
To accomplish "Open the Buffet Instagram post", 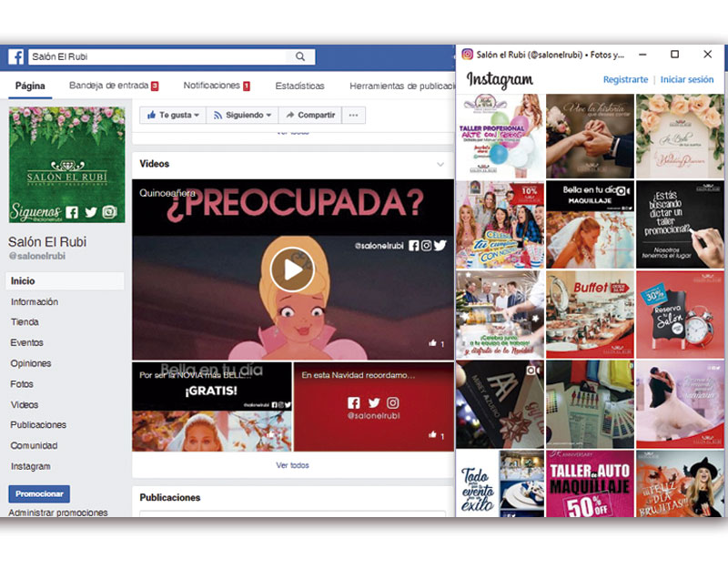I will click(590, 314).
